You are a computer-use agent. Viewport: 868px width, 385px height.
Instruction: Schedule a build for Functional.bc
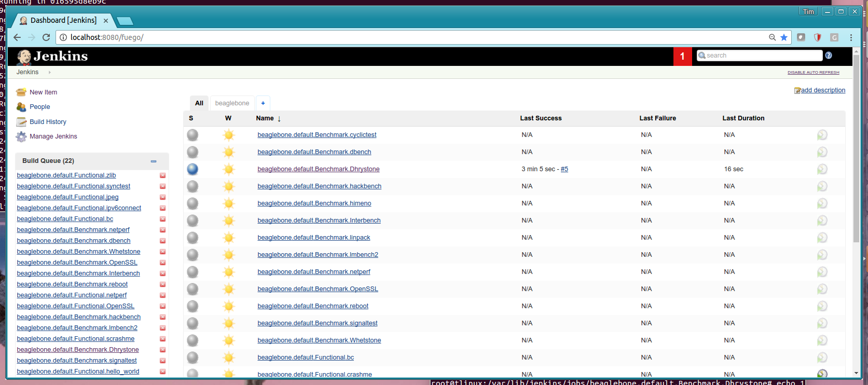pyautogui.click(x=822, y=357)
